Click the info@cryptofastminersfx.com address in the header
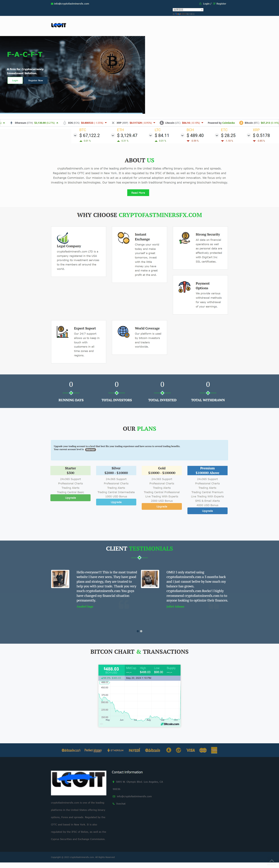This screenshot has width=279, height=868. point(72,4)
